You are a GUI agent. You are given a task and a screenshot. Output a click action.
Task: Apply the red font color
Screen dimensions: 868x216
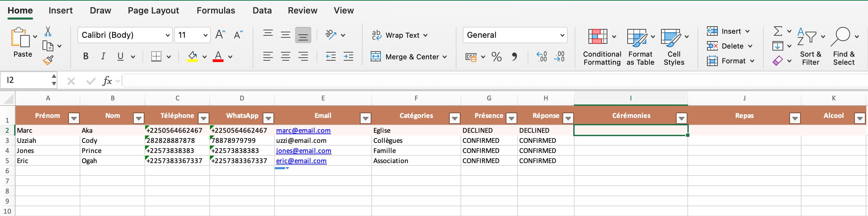(x=218, y=56)
